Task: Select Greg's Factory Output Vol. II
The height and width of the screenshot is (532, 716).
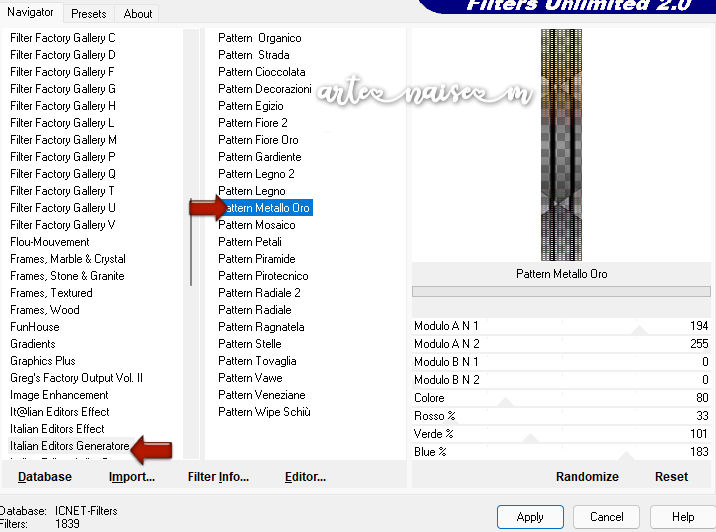Action: (76, 378)
